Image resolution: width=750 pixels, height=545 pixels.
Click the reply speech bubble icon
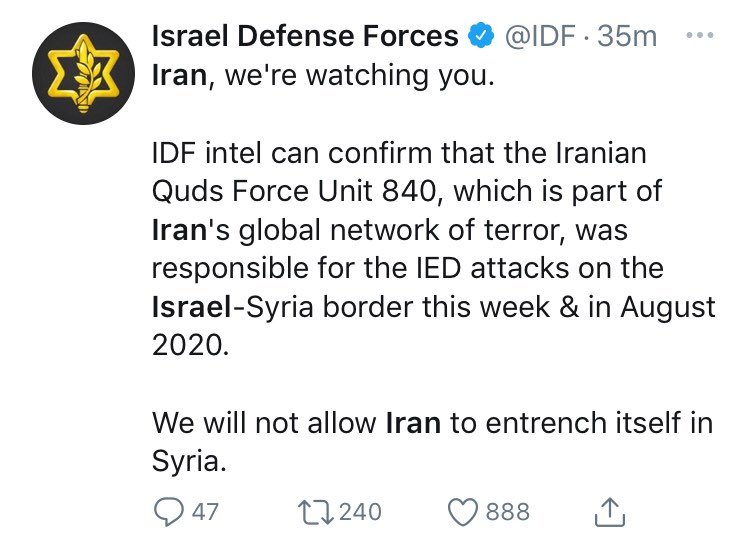168,512
